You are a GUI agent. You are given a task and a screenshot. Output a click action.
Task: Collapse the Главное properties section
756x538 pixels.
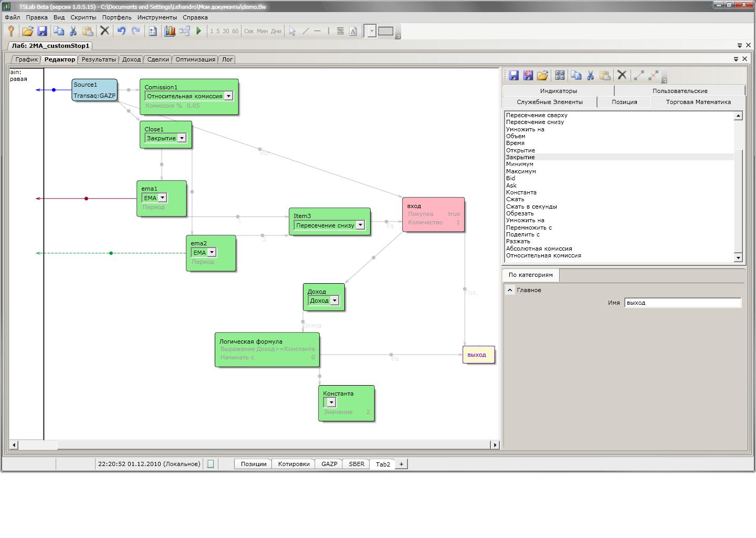510,290
